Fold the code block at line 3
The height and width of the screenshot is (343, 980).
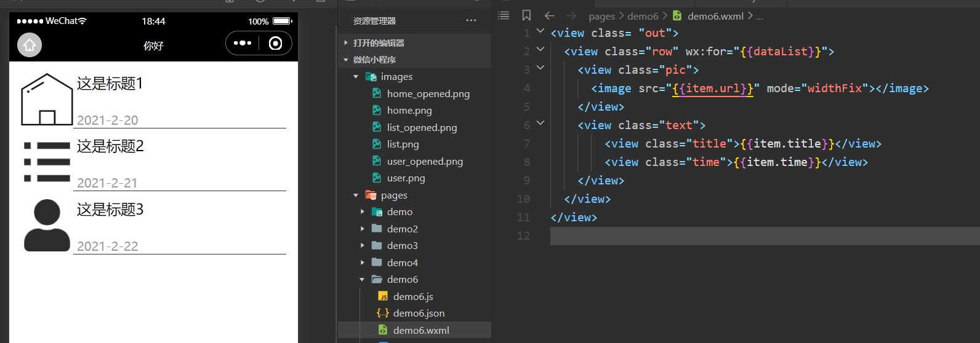pyautogui.click(x=540, y=68)
